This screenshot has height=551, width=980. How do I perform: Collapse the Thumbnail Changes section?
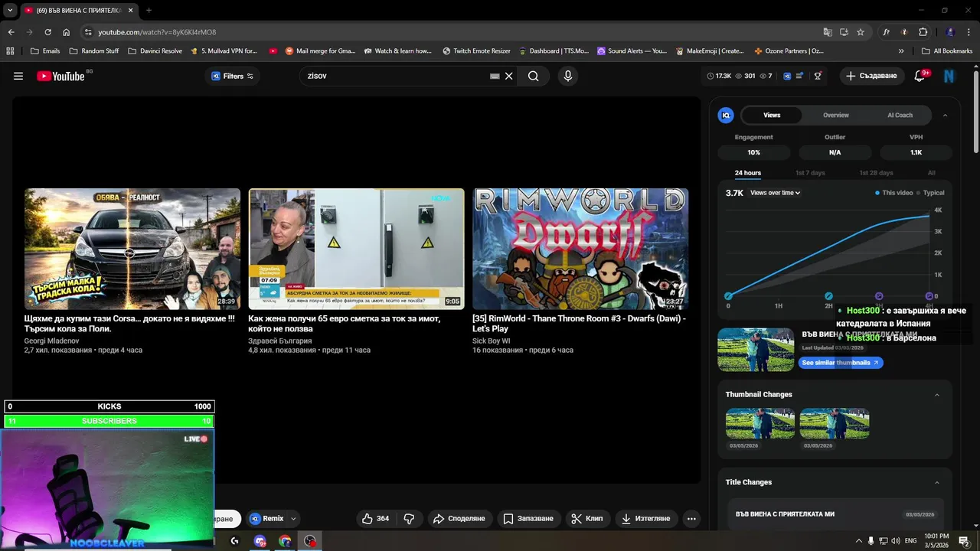click(x=936, y=395)
